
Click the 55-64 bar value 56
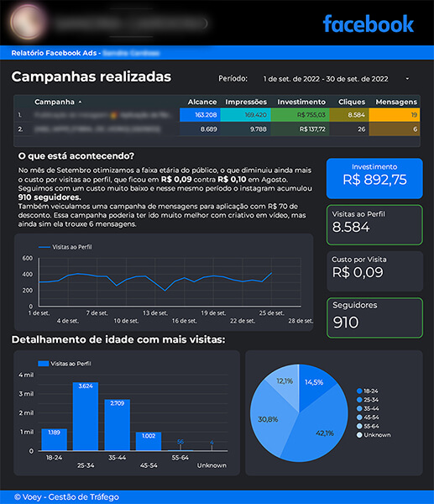(180, 442)
